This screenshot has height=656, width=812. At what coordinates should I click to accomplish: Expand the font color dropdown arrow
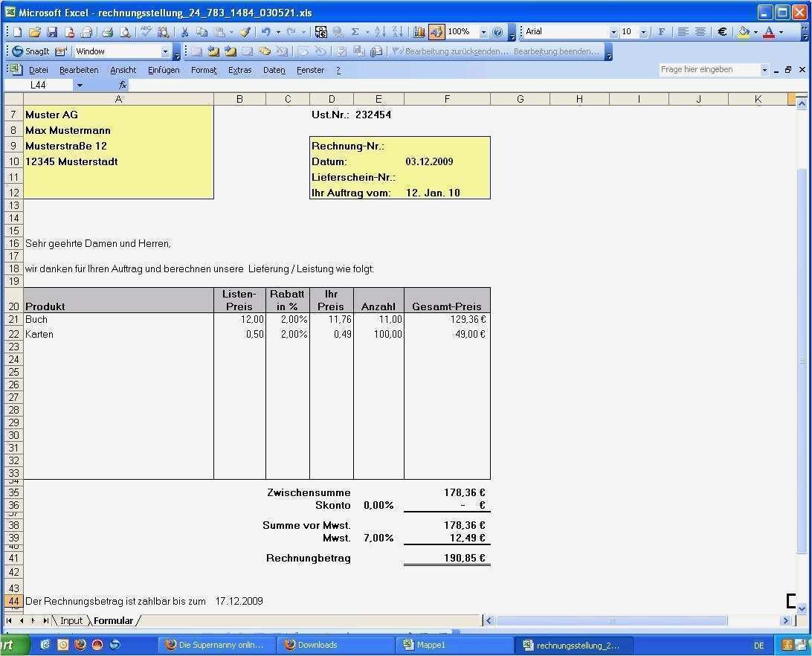(x=781, y=32)
